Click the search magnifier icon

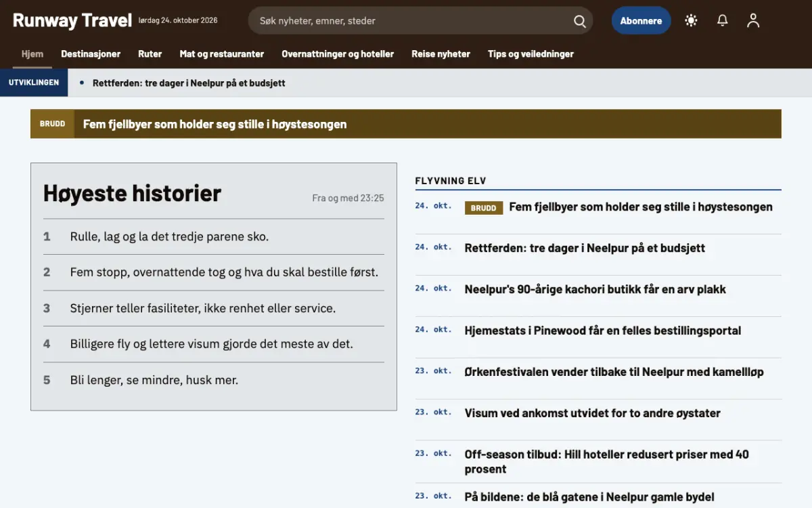[x=580, y=21]
